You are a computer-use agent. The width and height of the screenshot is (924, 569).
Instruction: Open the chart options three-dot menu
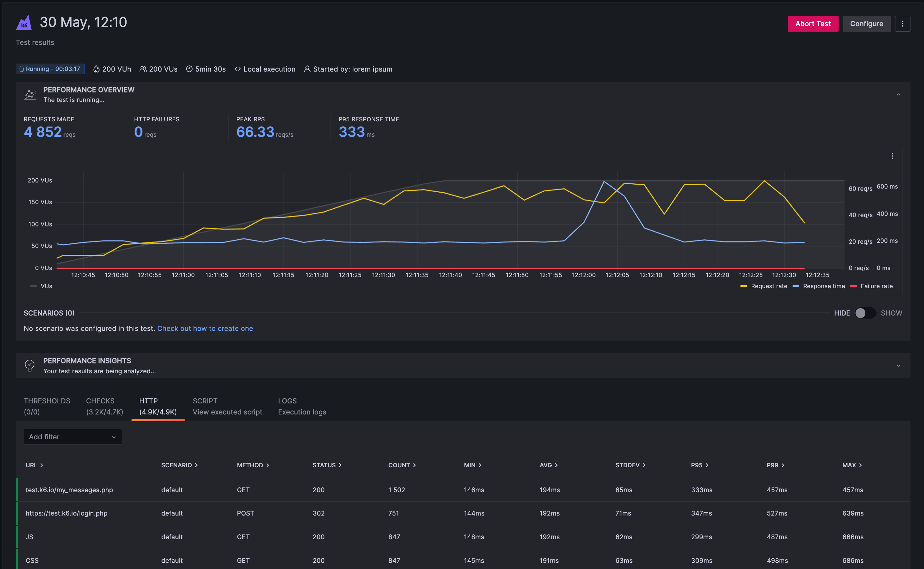point(892,155)
